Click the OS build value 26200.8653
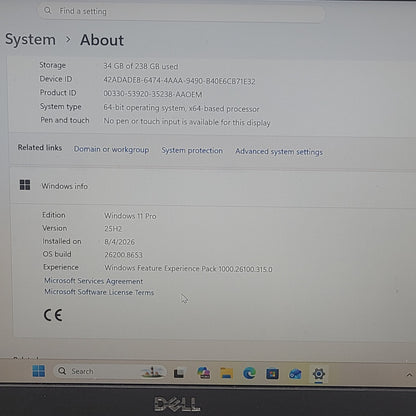416x416 pixels. click(x=123, y=255)
